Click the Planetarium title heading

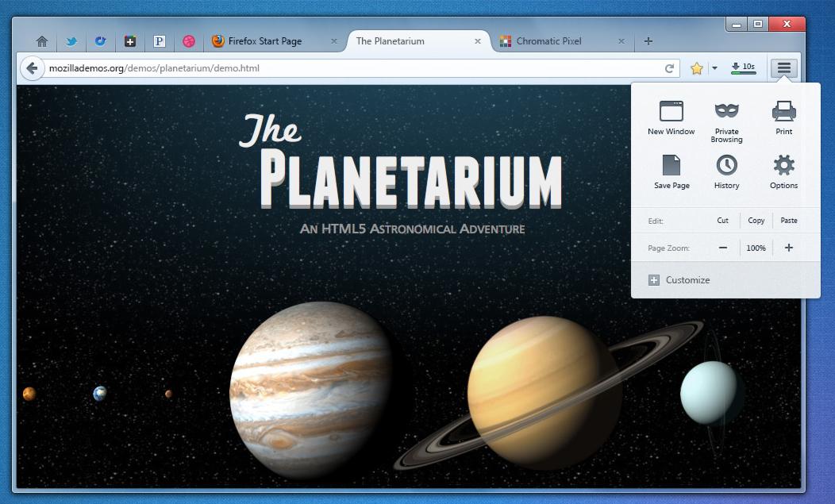pos(401,161)
